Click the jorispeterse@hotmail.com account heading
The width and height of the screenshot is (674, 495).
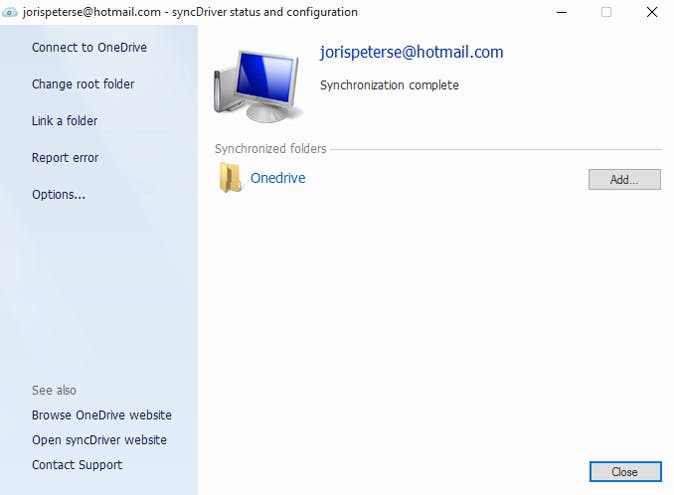411,52
